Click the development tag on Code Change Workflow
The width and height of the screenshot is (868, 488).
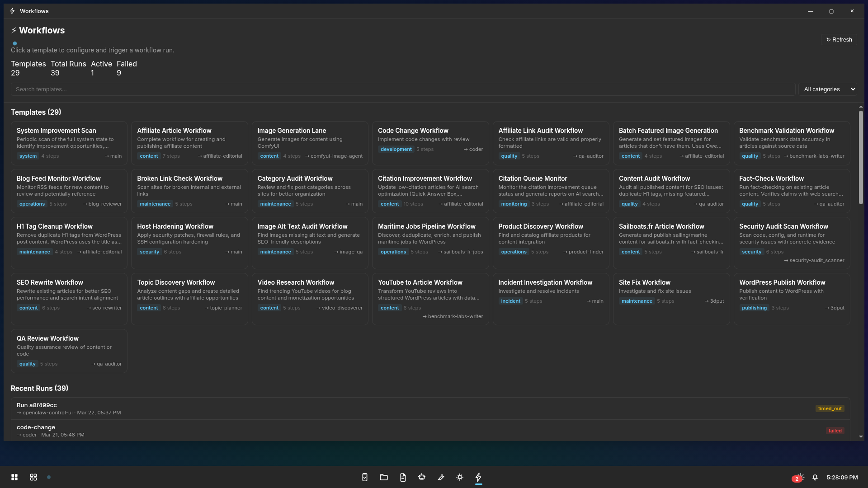click(x=396, y=149)
